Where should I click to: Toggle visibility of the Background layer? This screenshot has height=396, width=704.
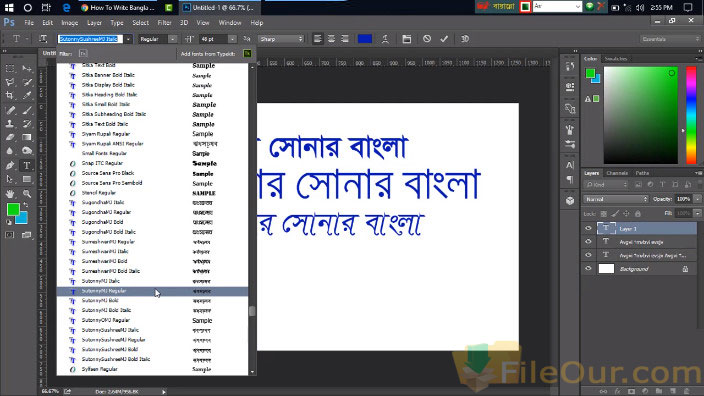click(588, 269)
